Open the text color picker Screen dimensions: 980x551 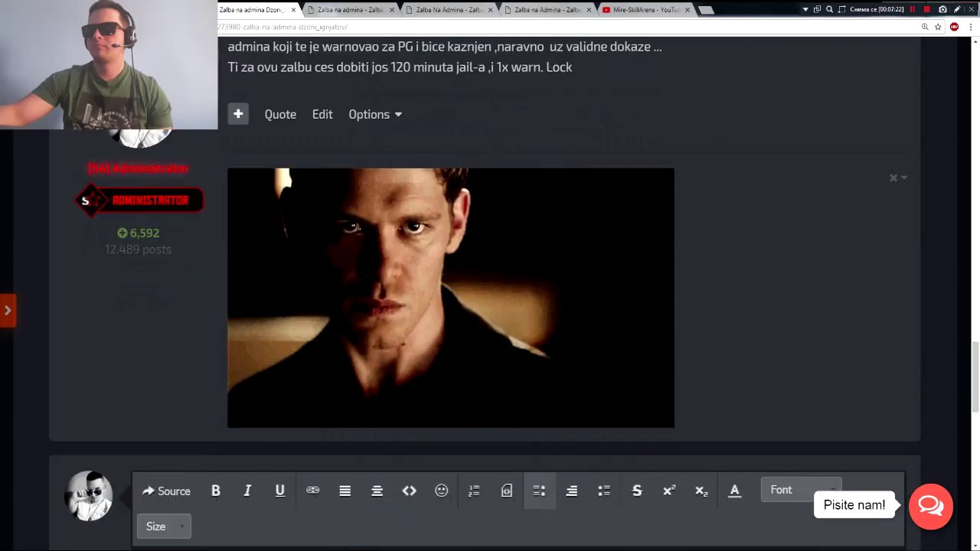coord(735,491)
